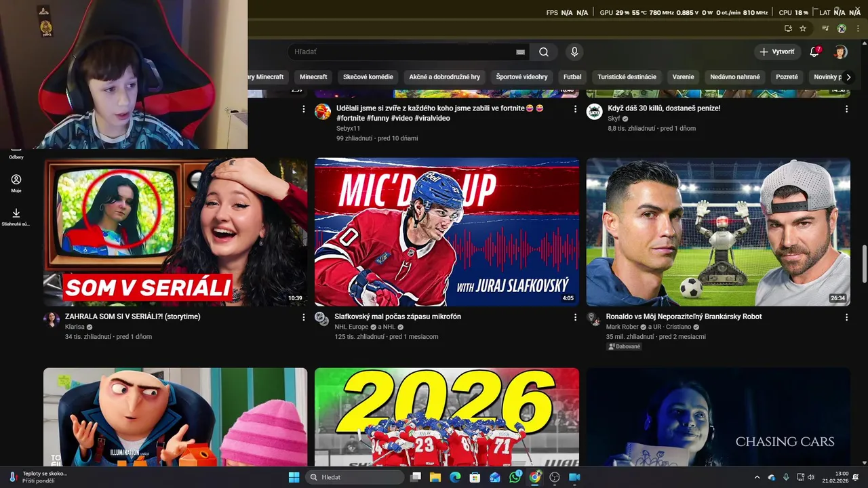Open the YouTube account avatar menu
This screenshot has width=868, height=488.
840,52
